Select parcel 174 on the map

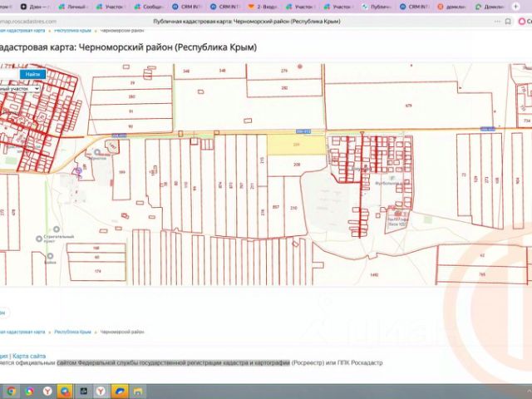coord(97,271)
